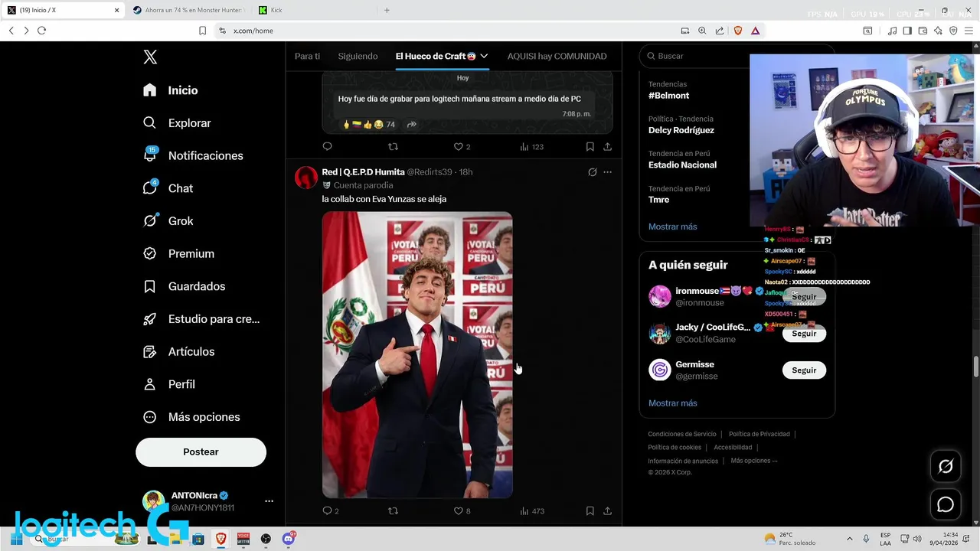
Task: Open Política de Privacidad link
Action: pyautogui.click(x=759, y=434)
